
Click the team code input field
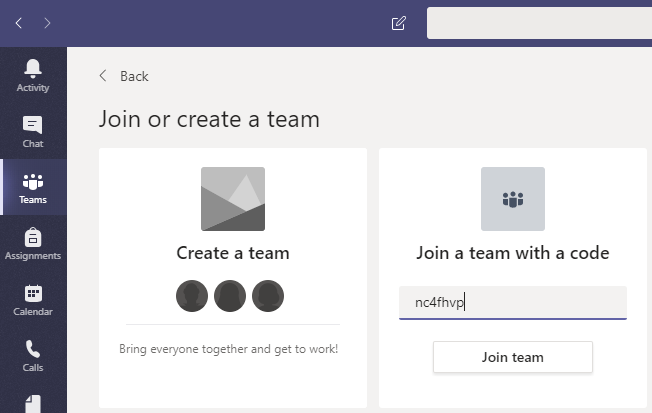513,302
